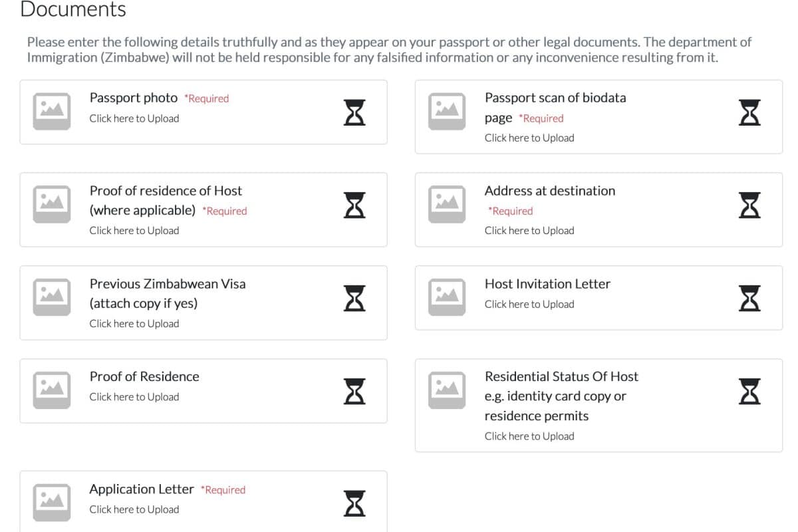Upload file for Previous Zimbabwean Visa
Viewport: 798px width, 532px height.
pos(134,324)
